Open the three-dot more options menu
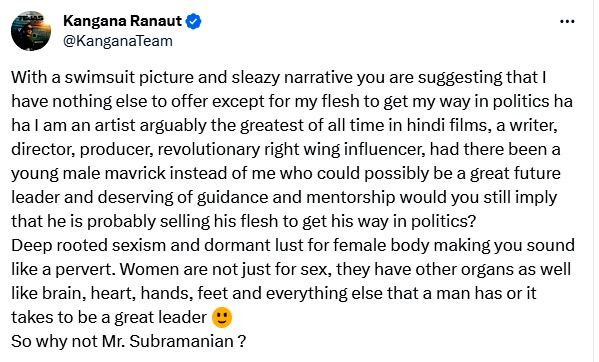The width and height of the screenshot is (599, 362). (567, 21)
